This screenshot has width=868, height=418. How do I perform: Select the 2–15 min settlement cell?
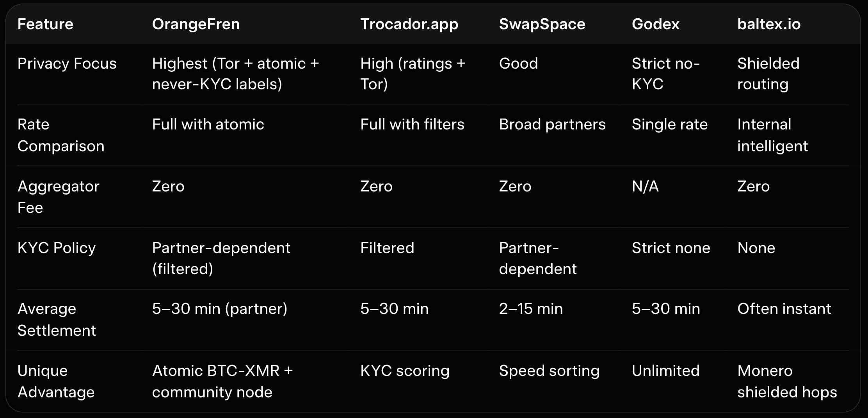531,309
